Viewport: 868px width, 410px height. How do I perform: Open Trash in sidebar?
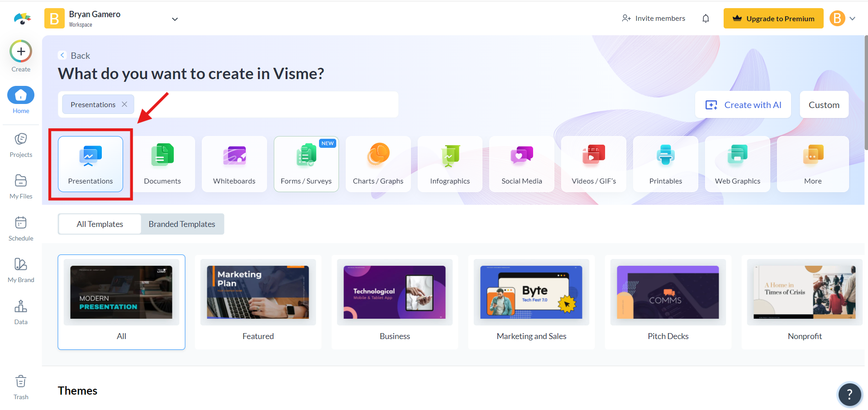[21, 387]
